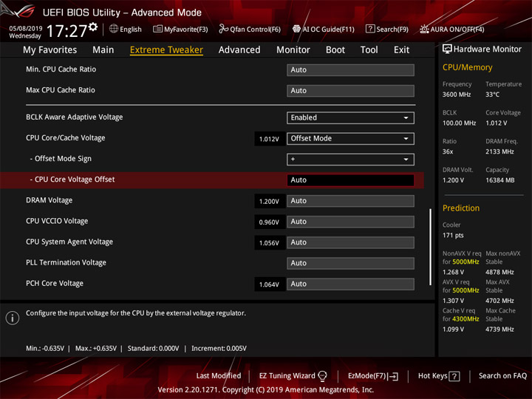532x399 pixels.
Task: Open Qfan Control fan icon
Action: [223, 29]
